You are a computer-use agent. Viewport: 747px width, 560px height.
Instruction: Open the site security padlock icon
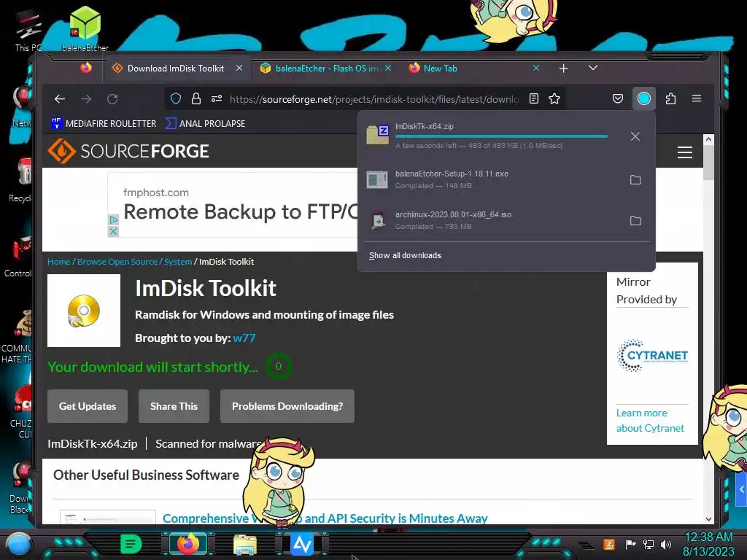196,98
